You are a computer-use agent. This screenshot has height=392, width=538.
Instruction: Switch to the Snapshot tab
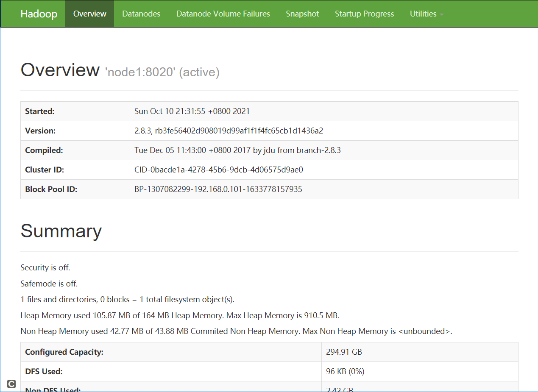[x=302, y=14]
